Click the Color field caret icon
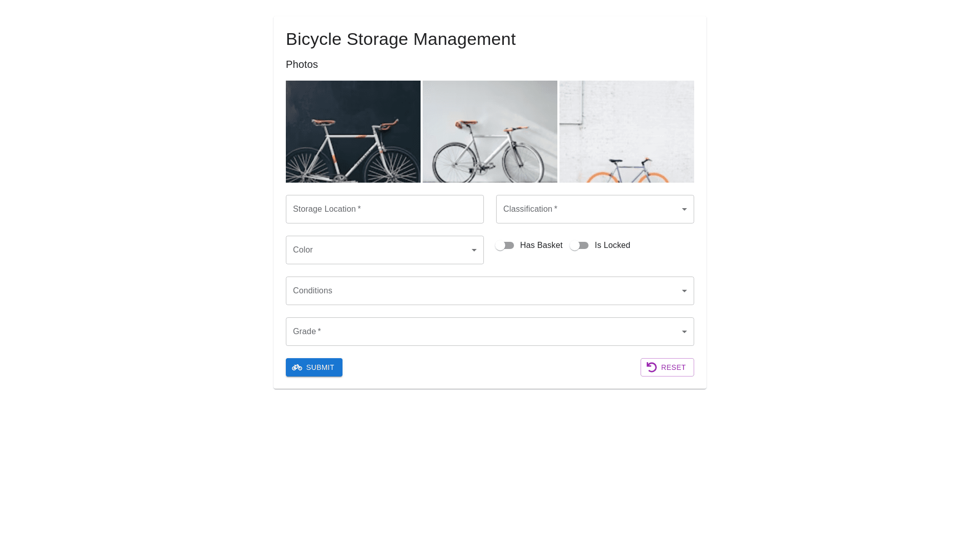Screen dimensions: 980x551 click(x=474, y=250)
